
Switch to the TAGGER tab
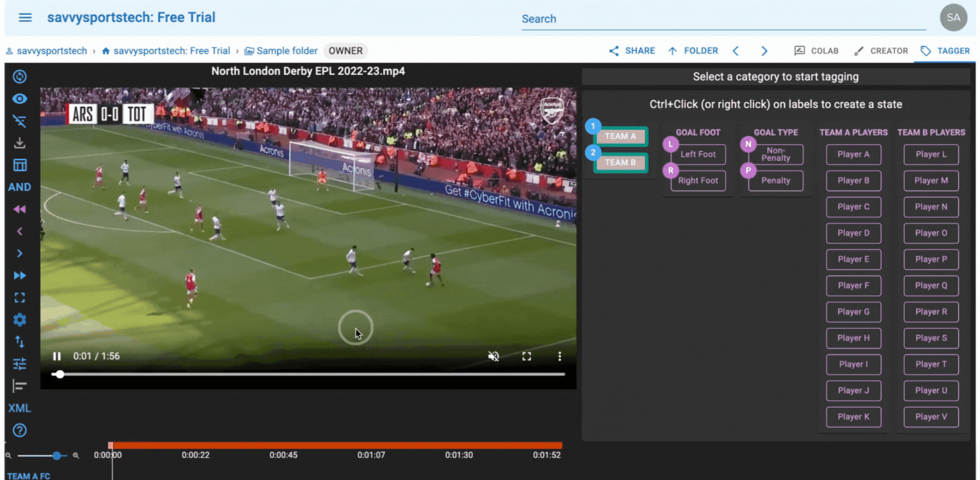click(945, 51)
